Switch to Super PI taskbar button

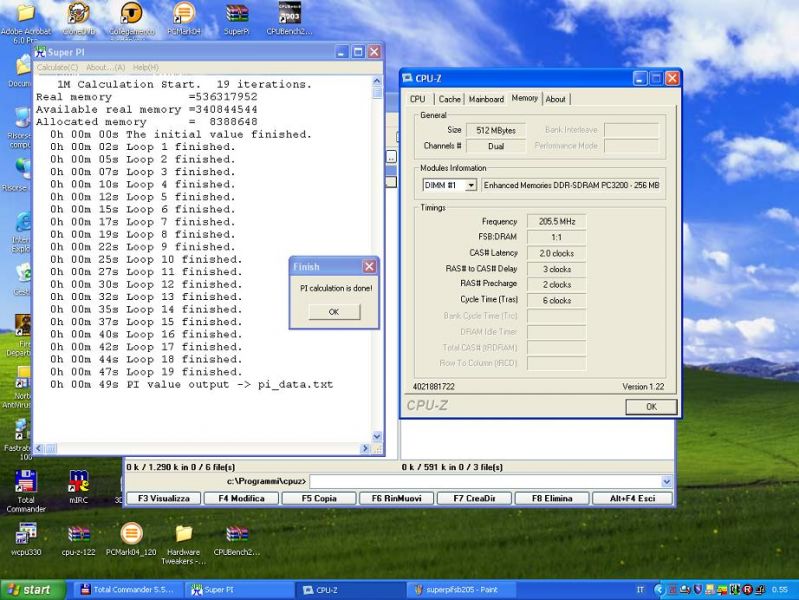point(238,590)
